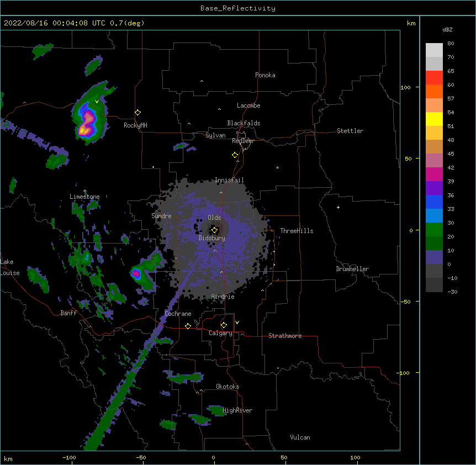Click the Blackfalds city label
This screenshot has width=476, height=465.
tap(244, 123)
